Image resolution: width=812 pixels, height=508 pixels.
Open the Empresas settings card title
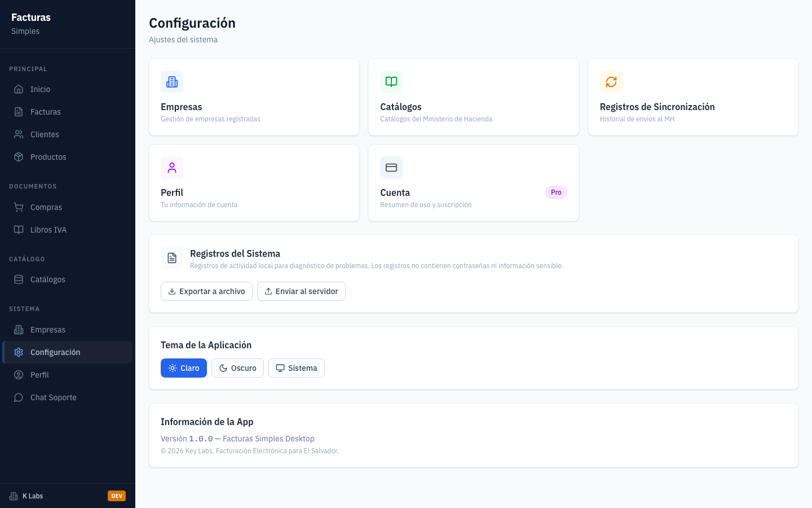(x=181, y=107)
